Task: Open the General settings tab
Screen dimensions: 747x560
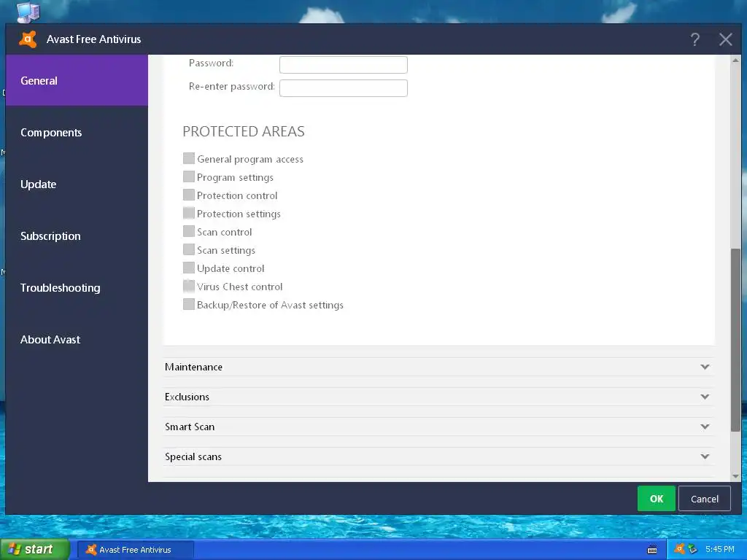Action: point(77,80)
